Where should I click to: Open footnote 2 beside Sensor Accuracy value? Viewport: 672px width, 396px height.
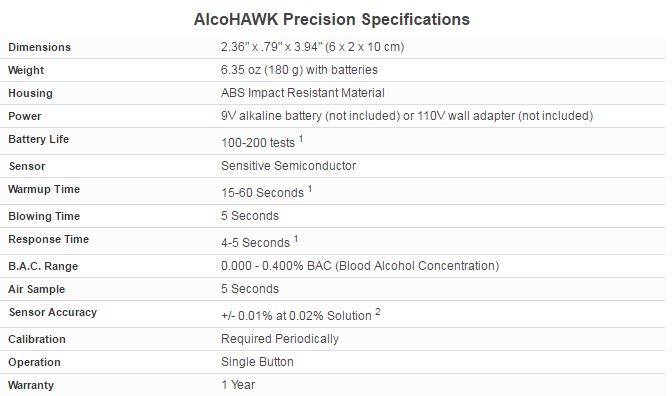[378, 312]
